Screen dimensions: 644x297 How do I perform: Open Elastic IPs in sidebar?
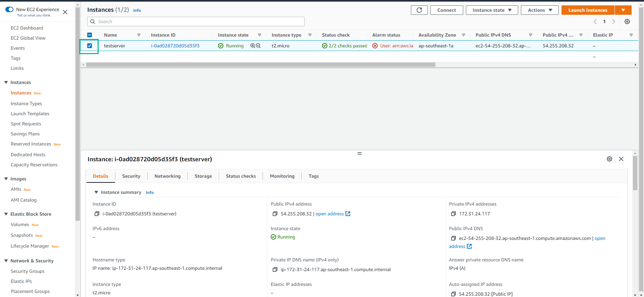click(21, 281)
